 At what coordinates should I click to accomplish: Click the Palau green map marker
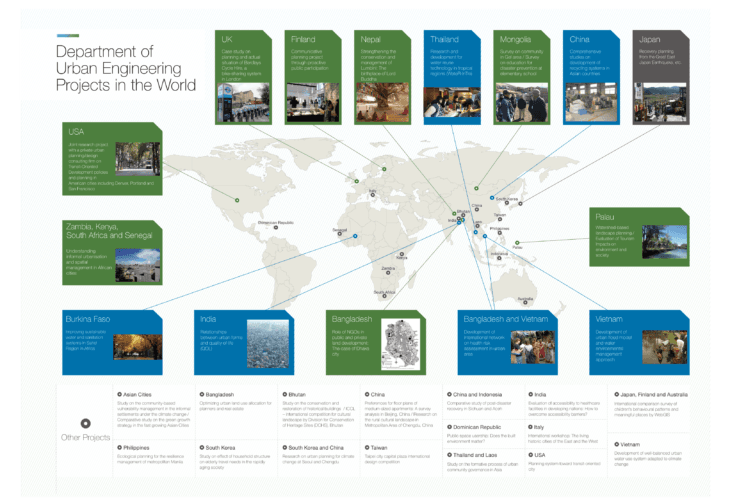517,243
